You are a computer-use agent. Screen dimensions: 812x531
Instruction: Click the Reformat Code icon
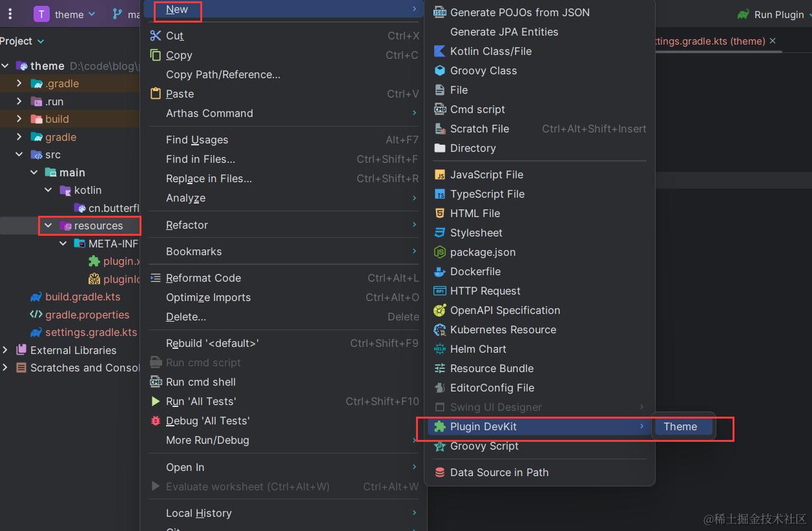[156, 278]
